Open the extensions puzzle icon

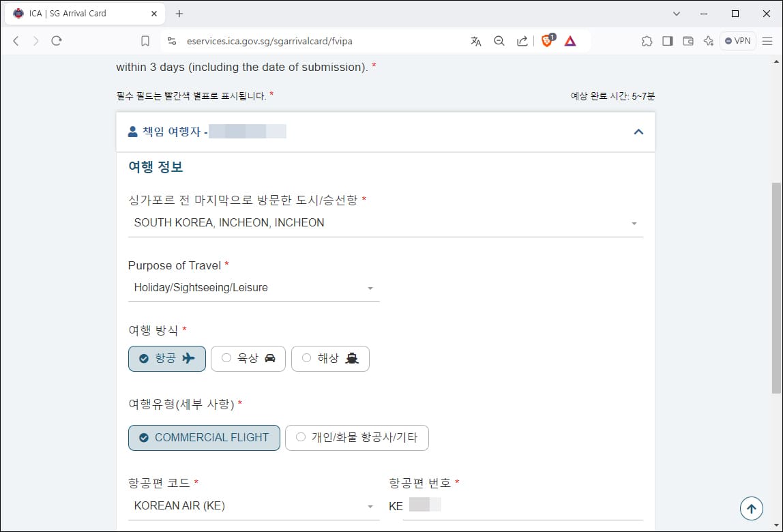pos(647,41)
